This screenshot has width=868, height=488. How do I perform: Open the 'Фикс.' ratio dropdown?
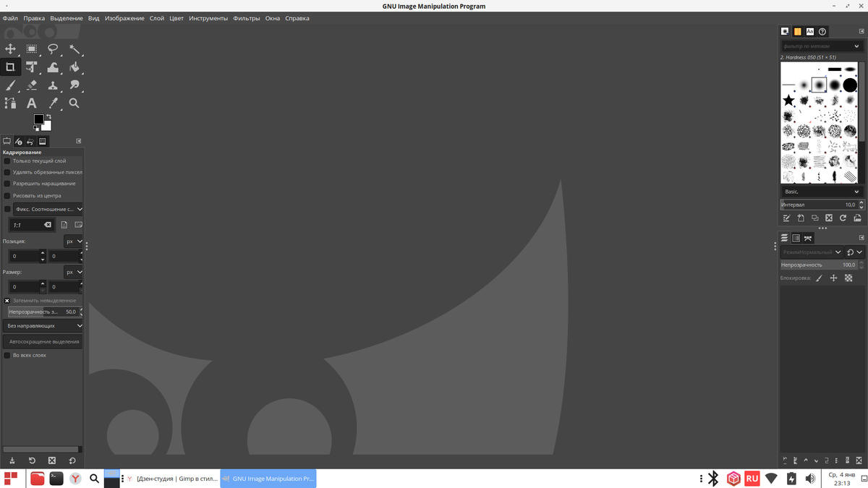(48, 209)
